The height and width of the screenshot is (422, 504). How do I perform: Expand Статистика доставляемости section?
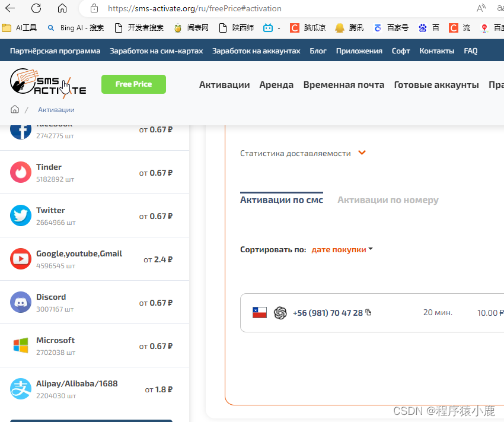click(x=295, y=153)
